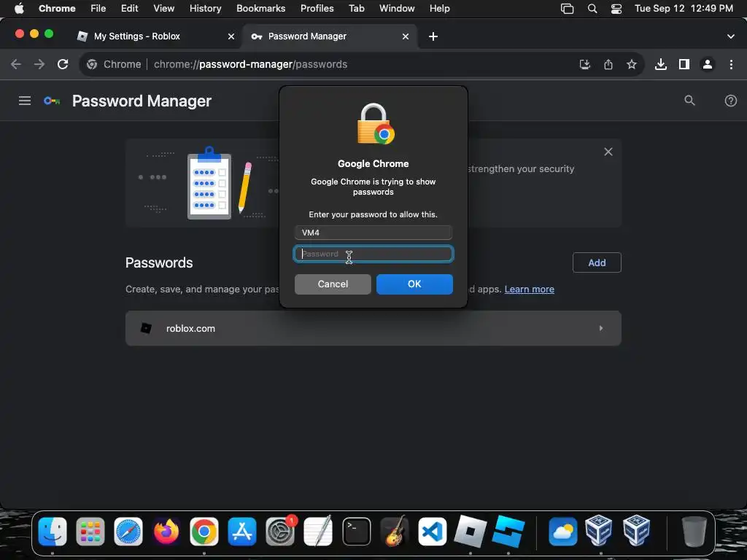Open Trash in the Dock
This screenshot has height=560, width=747.
[x=694, y=531]
